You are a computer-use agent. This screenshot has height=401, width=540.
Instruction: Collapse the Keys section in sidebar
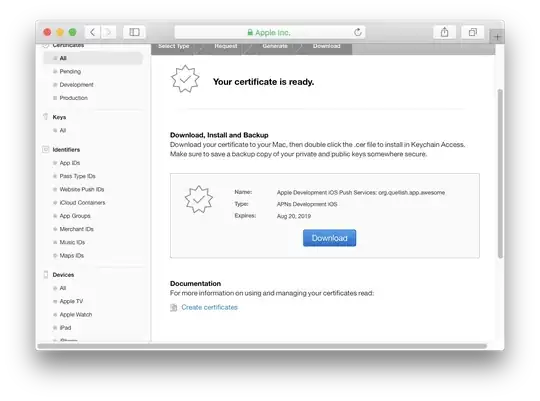[45, 117]
